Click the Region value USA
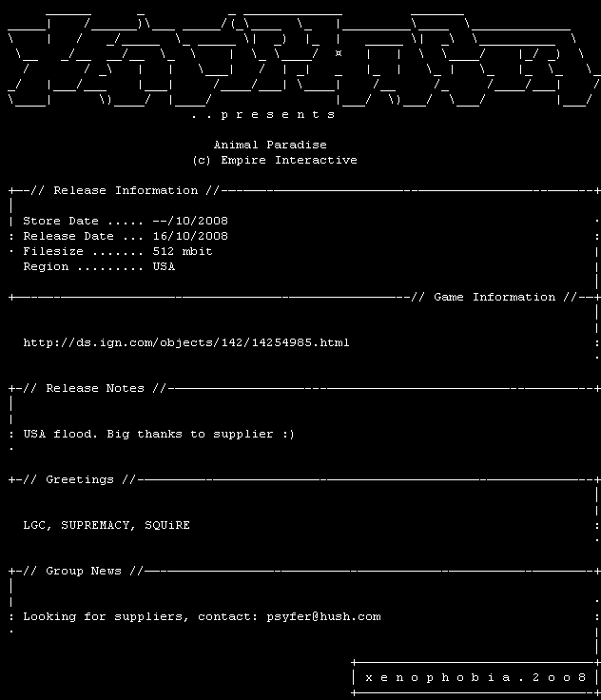601x700 pixels. [x=164, y=266]
